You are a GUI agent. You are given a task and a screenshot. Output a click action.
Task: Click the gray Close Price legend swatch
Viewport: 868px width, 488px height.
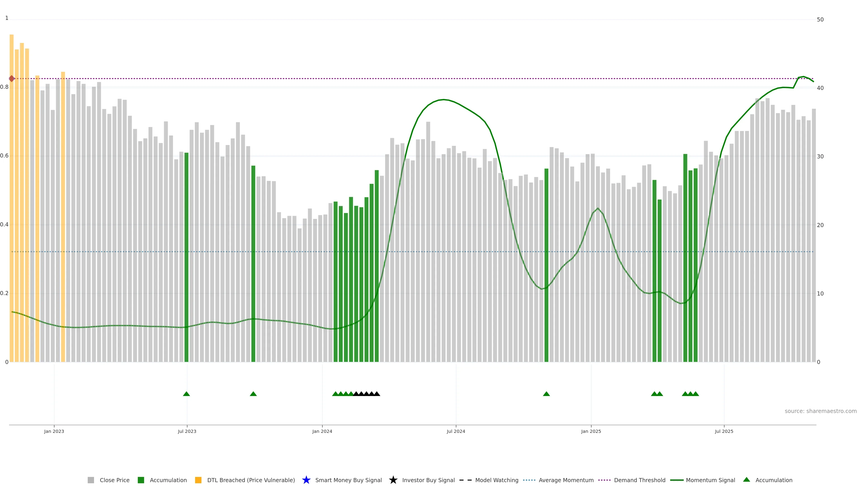click(x=91, y=480)
